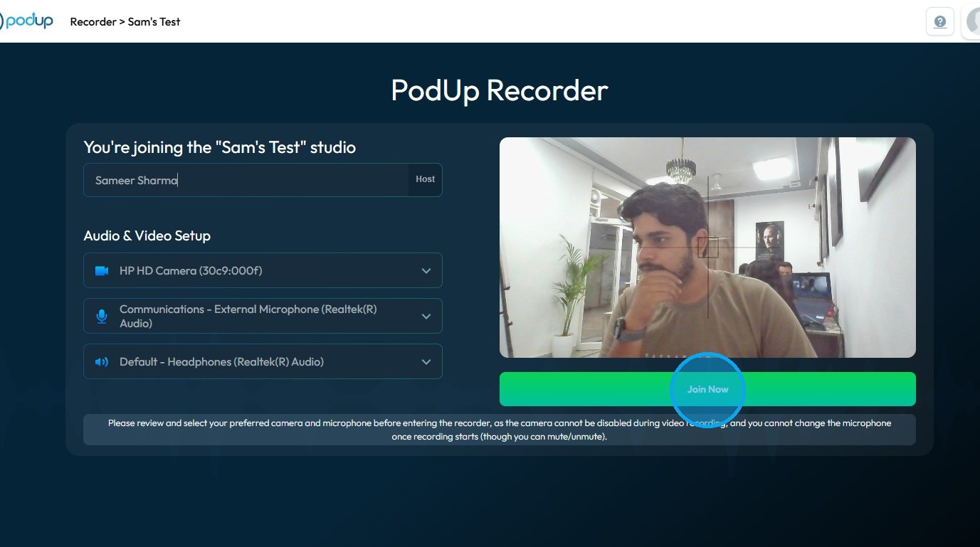Click the speaker icon beside Headphones

(x=102, y=362)
